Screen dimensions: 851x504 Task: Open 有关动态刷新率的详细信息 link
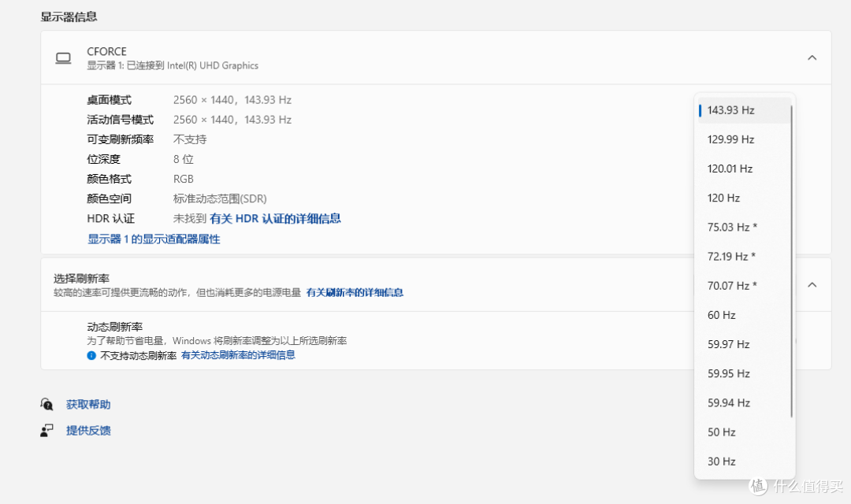pyautogui.click(x=238, y=355)
